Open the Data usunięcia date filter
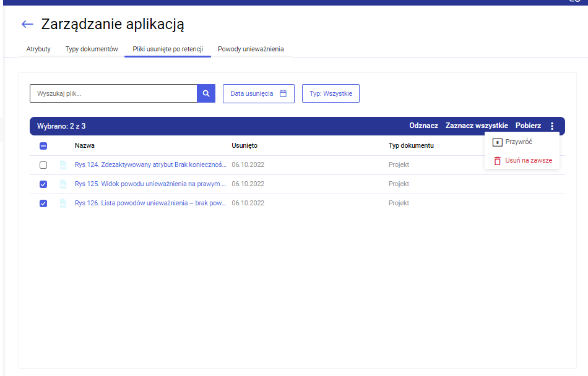588x376 pixels. pyautogui.click(x=258, y=93)
